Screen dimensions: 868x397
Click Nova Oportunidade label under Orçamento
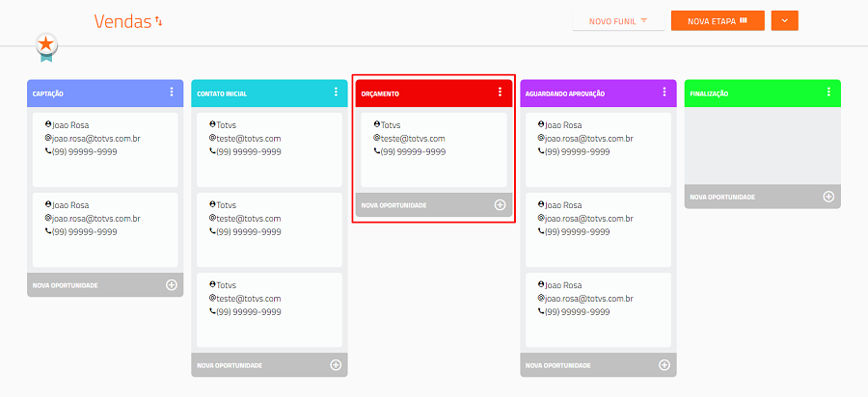(394, 205)
